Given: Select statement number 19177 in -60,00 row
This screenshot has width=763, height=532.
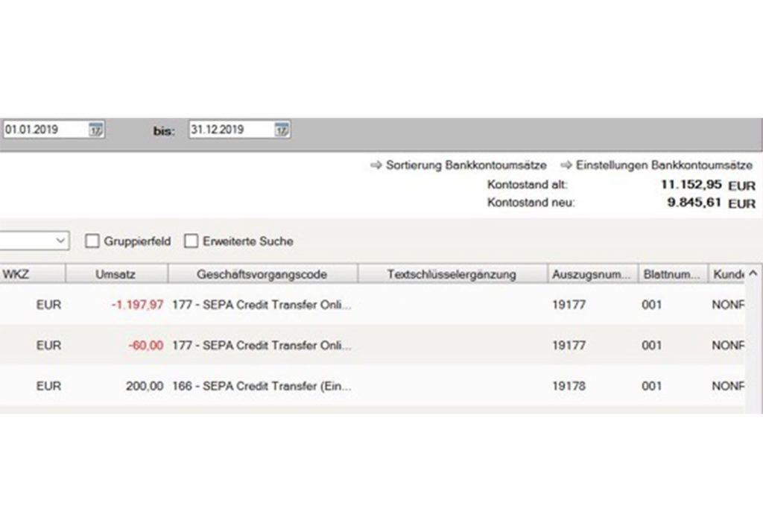Looking at the screenshot, I should click(569, 346).
